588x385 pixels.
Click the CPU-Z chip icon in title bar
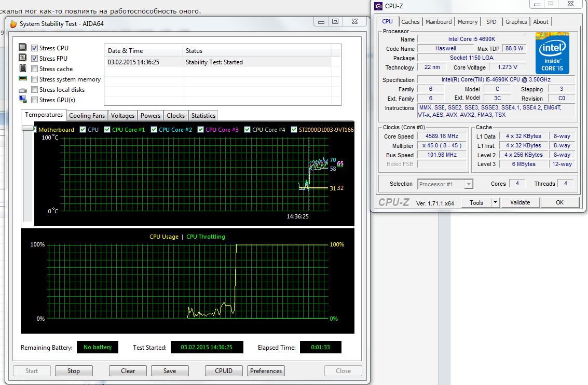click(x=378, y=6)
